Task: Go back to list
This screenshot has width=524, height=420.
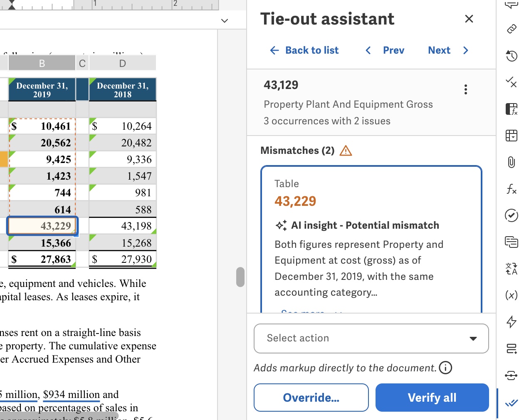Action: tap(304, 50)
